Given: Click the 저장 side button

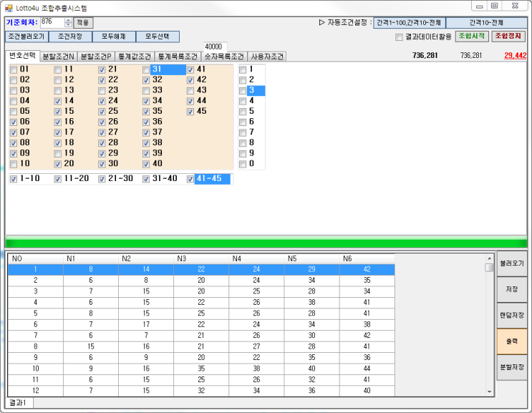Looking at the screenshot, I should [512, 290].
